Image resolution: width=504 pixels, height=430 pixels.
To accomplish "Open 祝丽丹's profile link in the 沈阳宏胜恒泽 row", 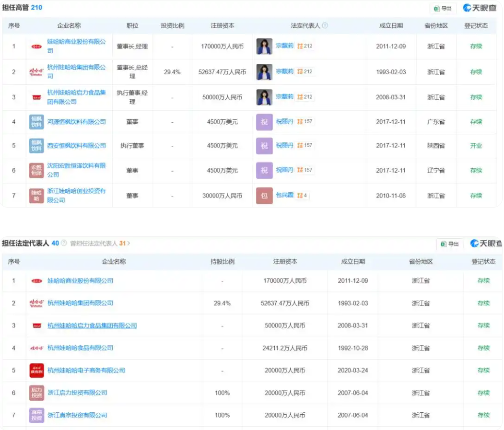I will coord(284,170).
